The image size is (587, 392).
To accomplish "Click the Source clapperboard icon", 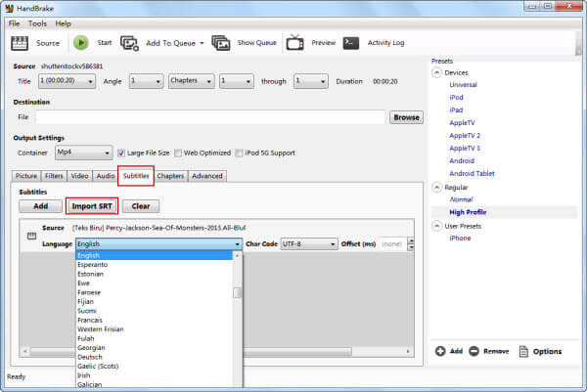I will click(20, 43).
